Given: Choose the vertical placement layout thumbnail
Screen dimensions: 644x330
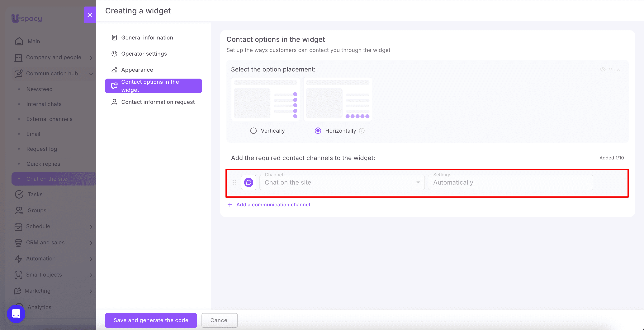Looking at the screenshot, I should (x=266, y=99).
